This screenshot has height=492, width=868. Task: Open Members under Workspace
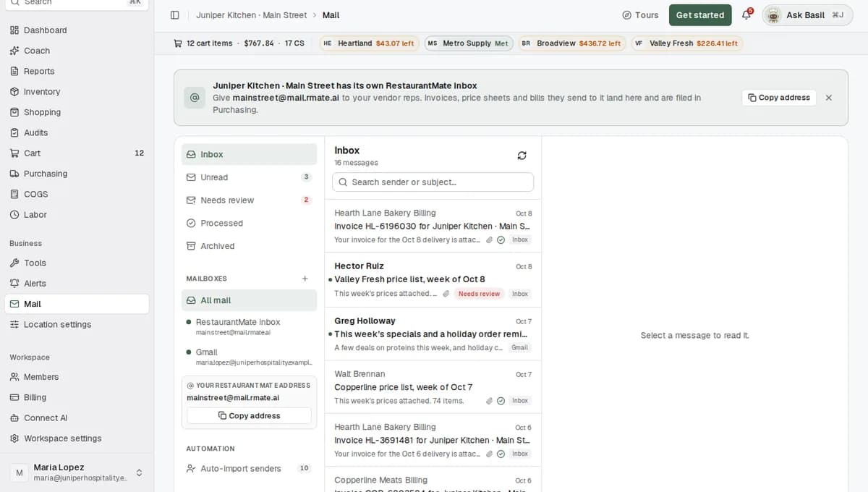coord(77,377)
